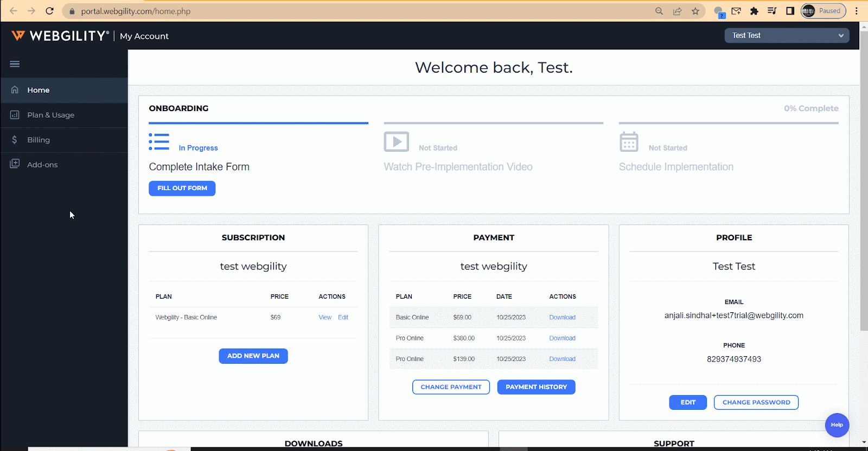Click the Fill Out Form button
868x451 pixels.
(x=182, y=188)
